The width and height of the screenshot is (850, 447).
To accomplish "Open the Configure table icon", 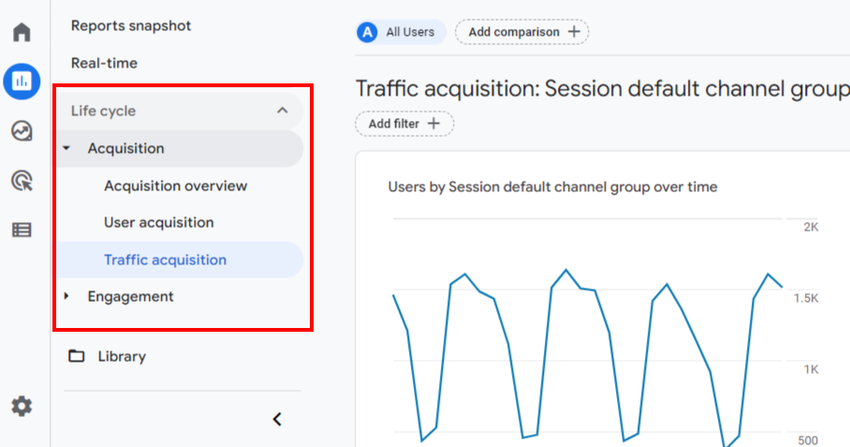I will (22, 230).
